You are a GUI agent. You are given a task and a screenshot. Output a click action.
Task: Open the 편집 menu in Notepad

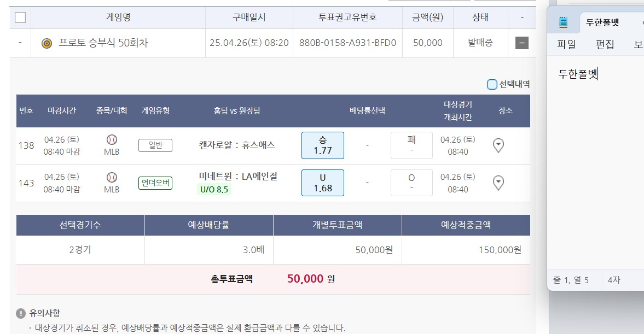605,45
